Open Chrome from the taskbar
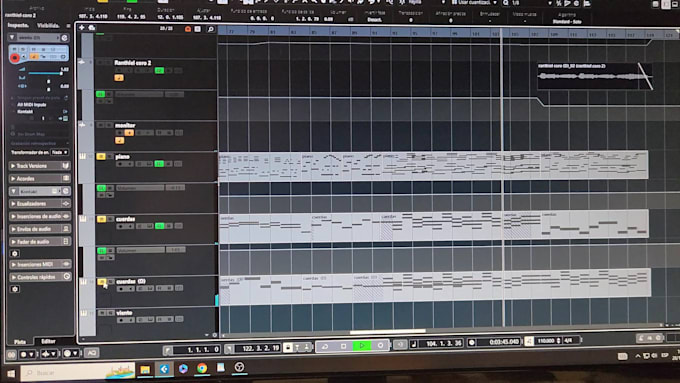680x383 pixels. pyautogui.click(x=202, y=368)
